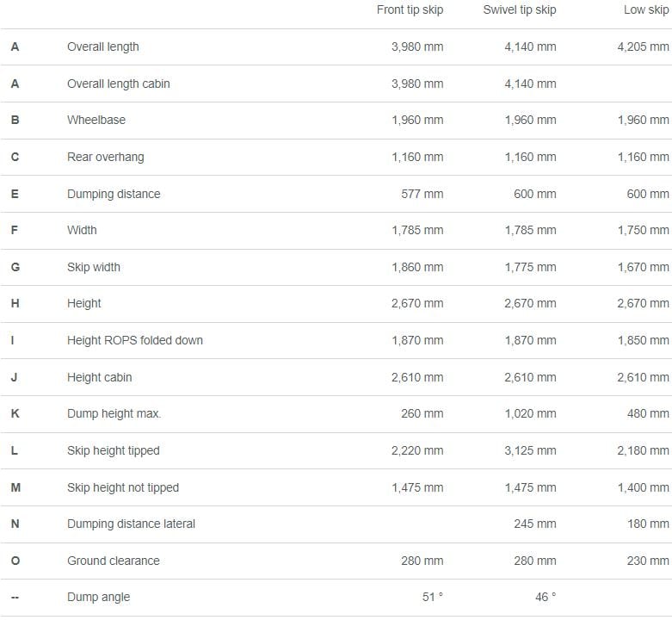672x620 pixels.
Task: Click the Skip width 1,860 mm value
Action: [x=417, y=268]
